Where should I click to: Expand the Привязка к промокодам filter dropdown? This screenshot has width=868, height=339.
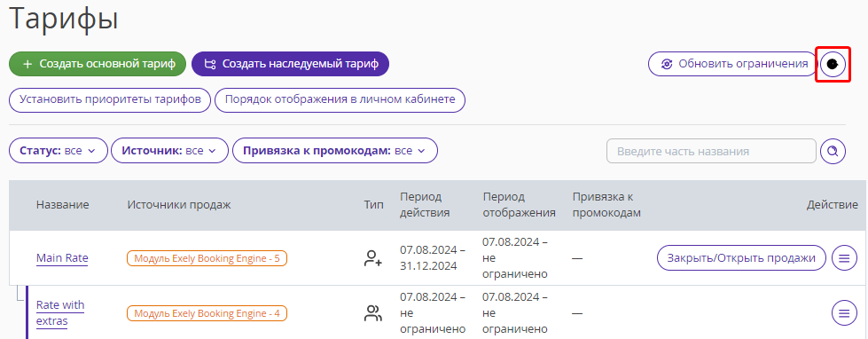335,151
